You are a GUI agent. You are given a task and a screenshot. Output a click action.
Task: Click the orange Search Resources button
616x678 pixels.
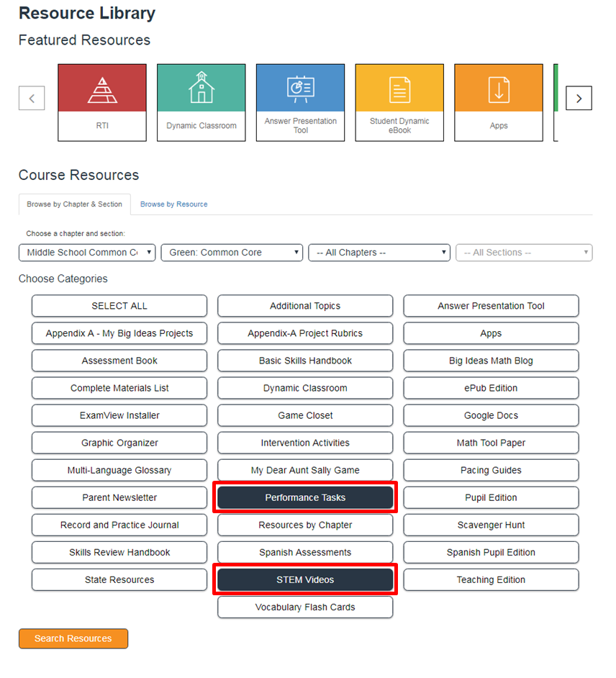tap(73, 638)
